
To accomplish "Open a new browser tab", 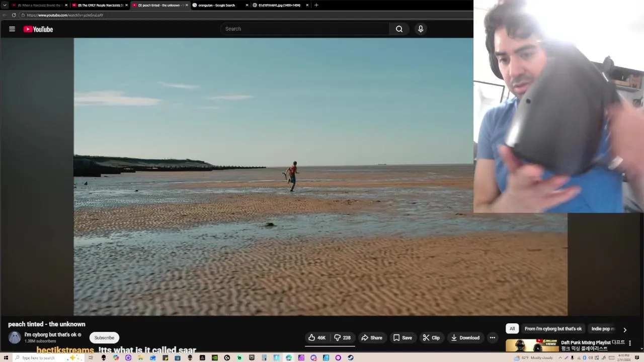I will pyautogui.click(x=316, y=5).
